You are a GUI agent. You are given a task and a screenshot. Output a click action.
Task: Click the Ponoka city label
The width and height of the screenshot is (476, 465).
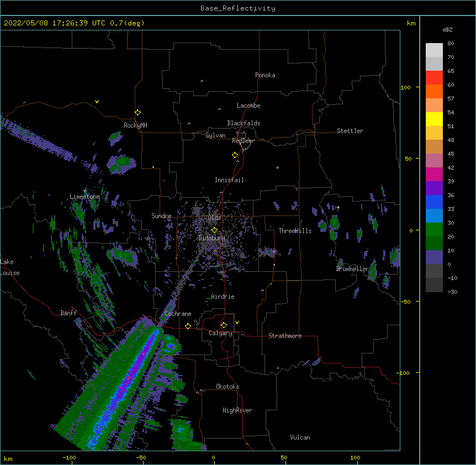coord(265,75)
